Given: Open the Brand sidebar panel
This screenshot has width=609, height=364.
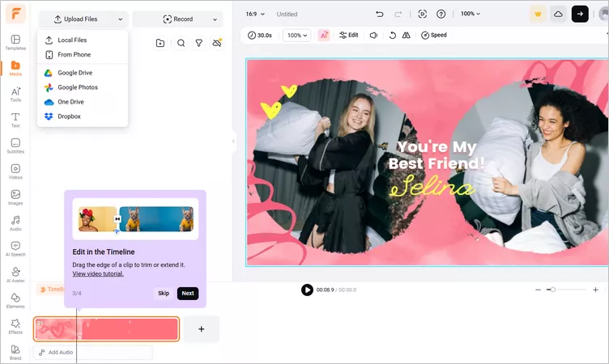Looking at the screenshot, I should pyautogui.click(x=15, y=353).
